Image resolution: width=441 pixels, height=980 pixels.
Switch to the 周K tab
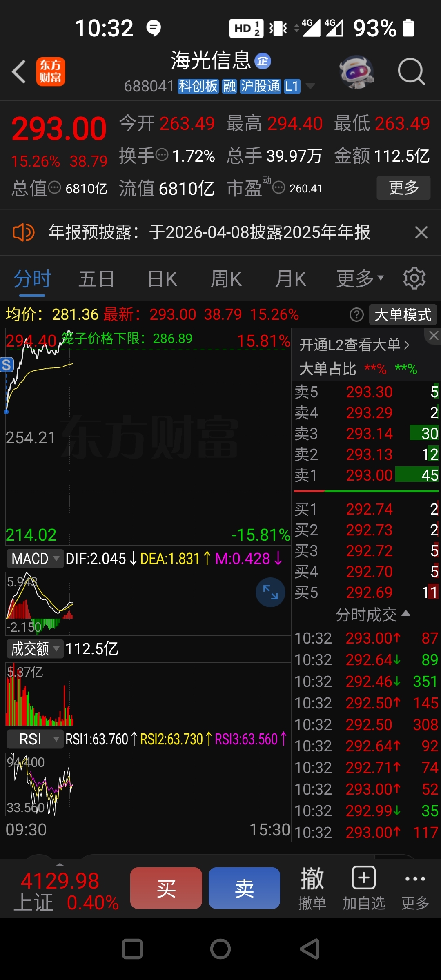point(226,279)
